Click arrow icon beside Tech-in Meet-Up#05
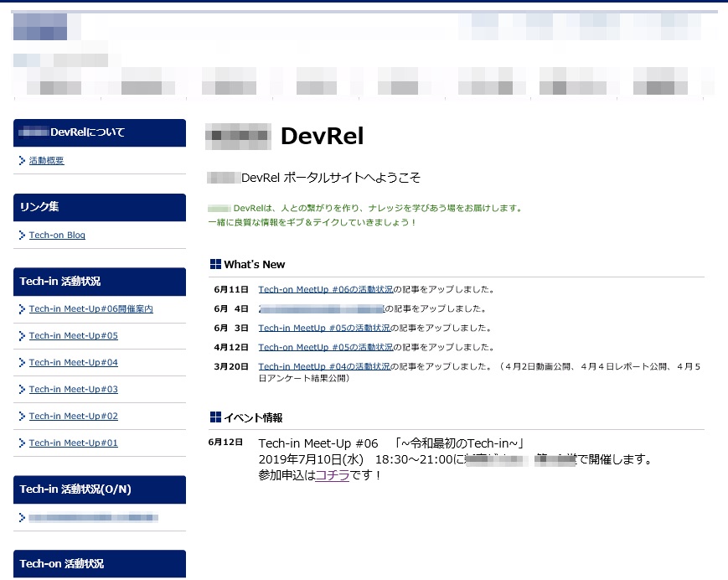Screen dimensions: 728x580 click(22, 336)
